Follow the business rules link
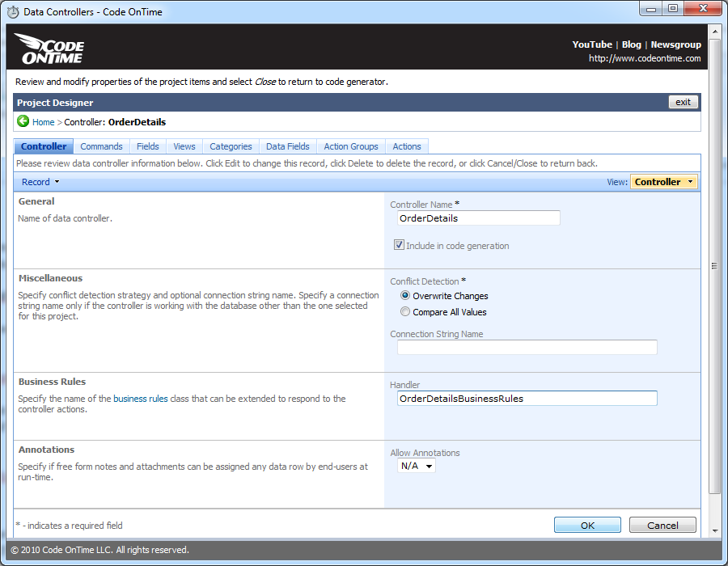Viewport: 728px width, 566px height. [141, 399]
